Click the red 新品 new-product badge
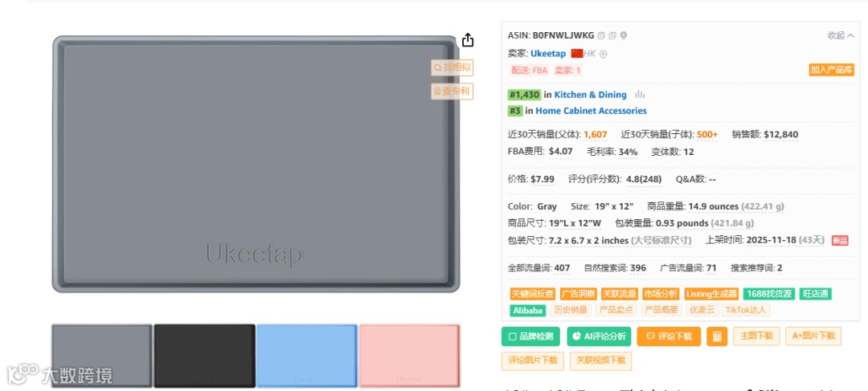 pos(840,241)
